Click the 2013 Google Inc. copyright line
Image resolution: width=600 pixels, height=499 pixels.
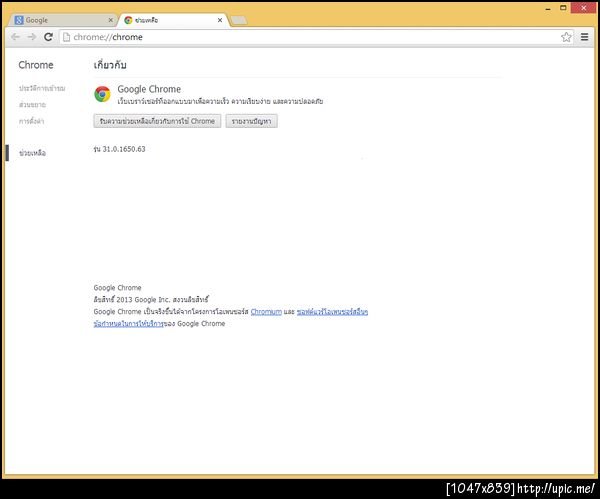151,300
